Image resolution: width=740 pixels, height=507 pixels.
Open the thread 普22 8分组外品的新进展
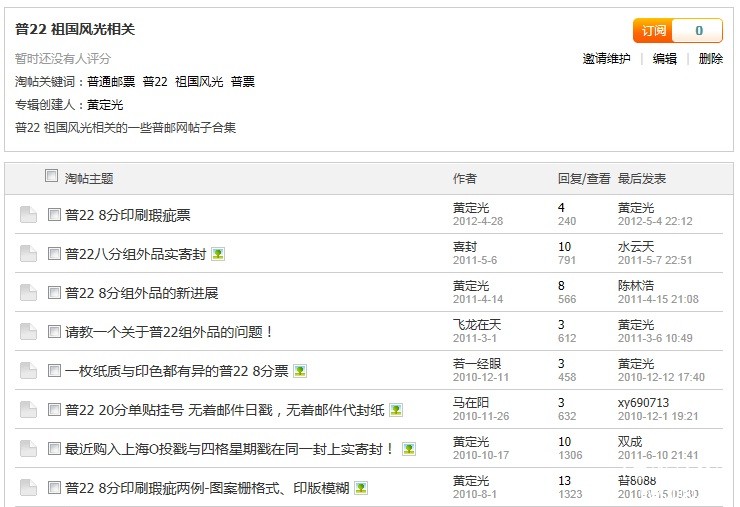tap(141, 293)
